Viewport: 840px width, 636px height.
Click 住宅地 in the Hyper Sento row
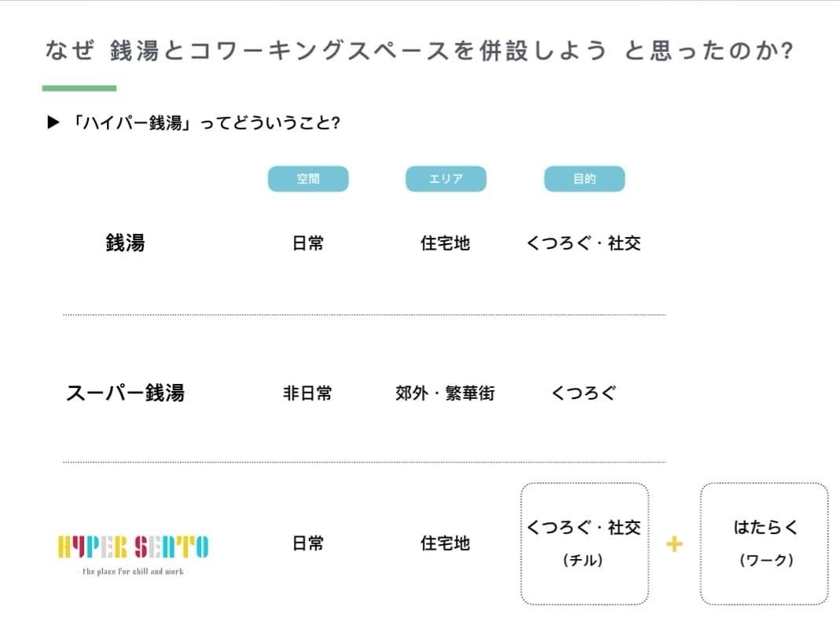coord(445,543)
